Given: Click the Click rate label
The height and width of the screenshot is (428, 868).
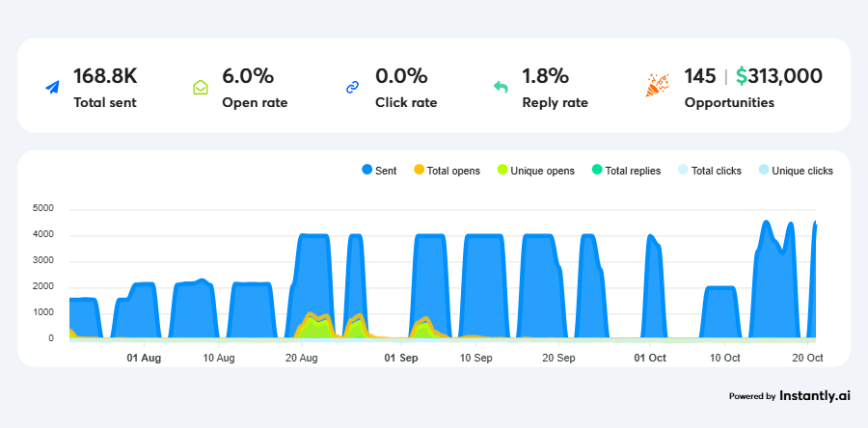Looking at the screenshot, I should click(406, 103).
